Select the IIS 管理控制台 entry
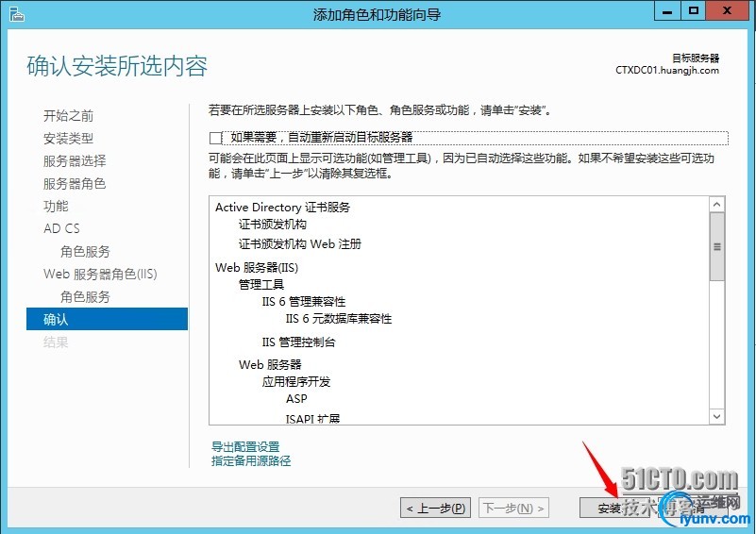Viewport: 756px width, 534px height. coord(298,342)
